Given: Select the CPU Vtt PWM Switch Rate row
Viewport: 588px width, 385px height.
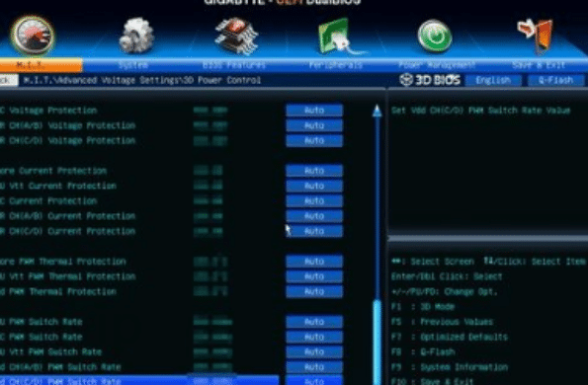Looking at the screenshot, I should click(x=138, y=352).
